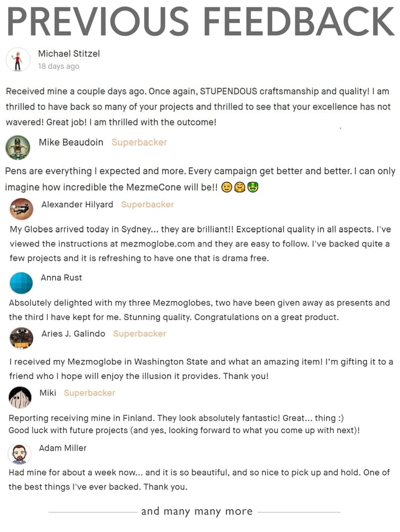Click the Superbacker badge beside Mike Beaudoin
This screenshot has width=400, height=532.
[139, 142]
